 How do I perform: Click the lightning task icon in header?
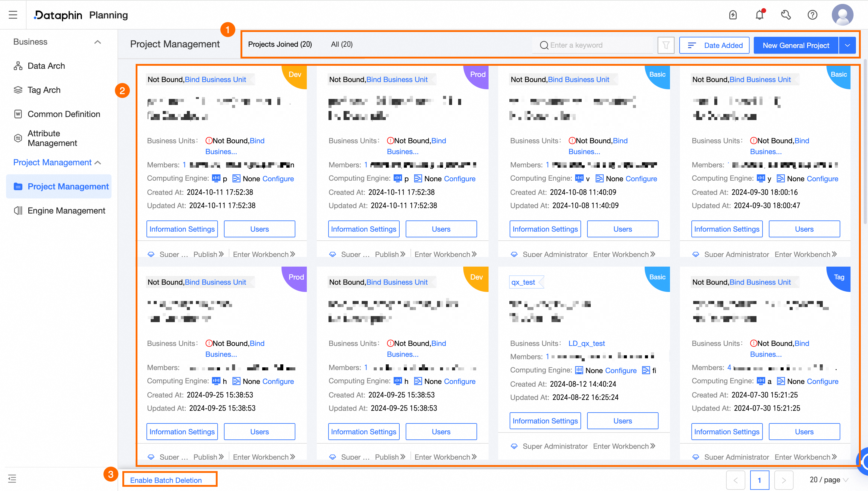coord(733,15)
